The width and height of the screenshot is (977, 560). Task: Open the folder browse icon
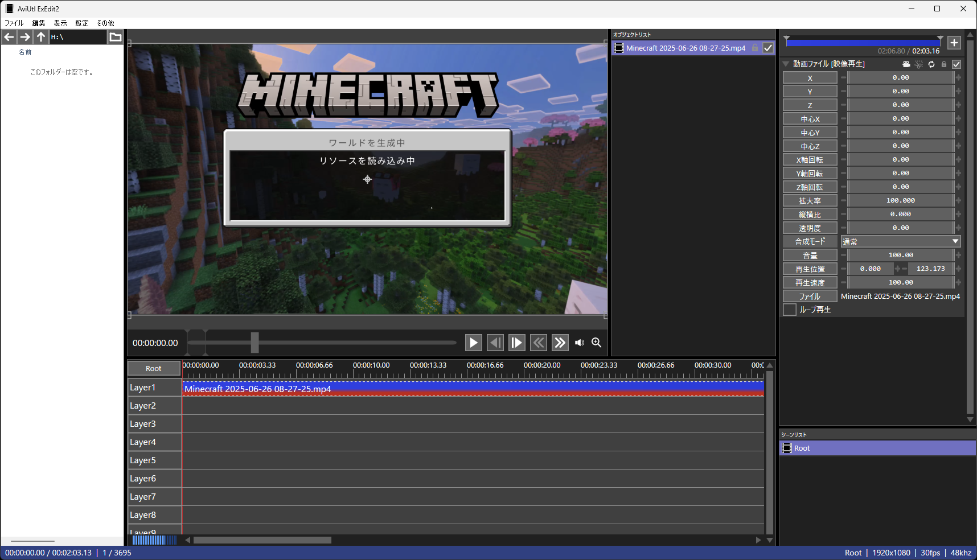116,37
